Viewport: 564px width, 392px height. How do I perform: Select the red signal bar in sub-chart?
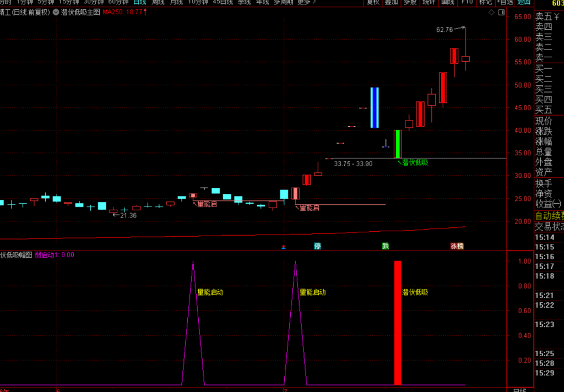[398, 323]
